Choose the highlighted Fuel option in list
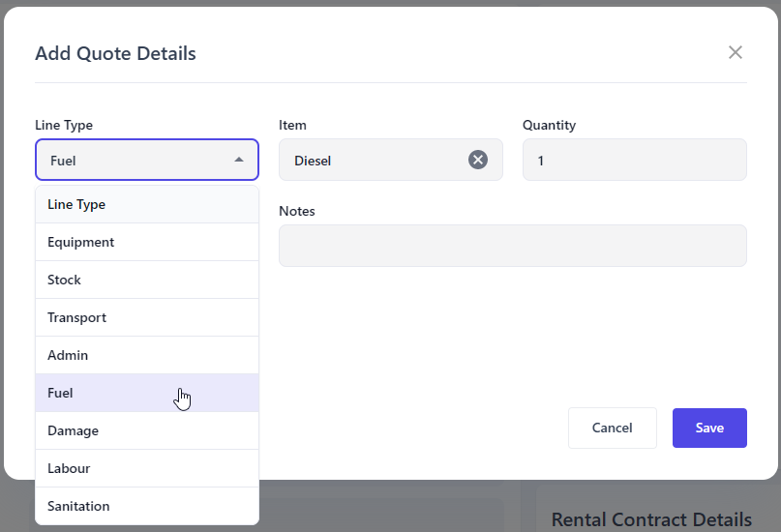 coord(61,393)
